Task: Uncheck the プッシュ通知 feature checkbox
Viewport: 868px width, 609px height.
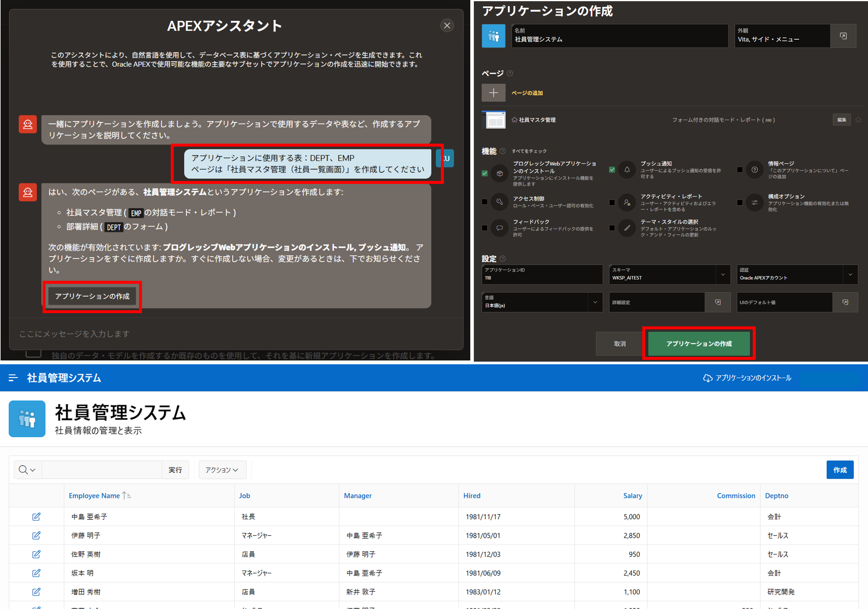Action: 612,170
